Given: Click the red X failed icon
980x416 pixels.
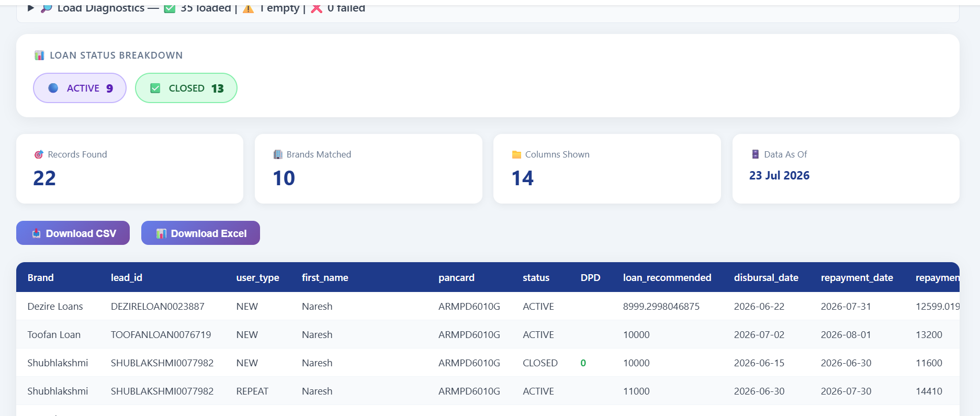Looking at the screenshot, I should tap(317, 8).
